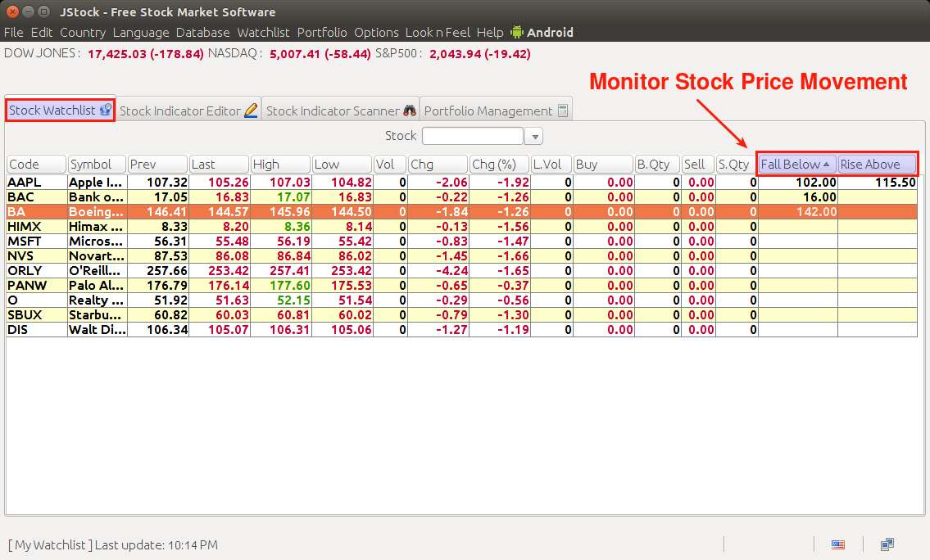Click Apple symbol name cell
This screenshot has width=930, height=560.
(x=98, y=183)
